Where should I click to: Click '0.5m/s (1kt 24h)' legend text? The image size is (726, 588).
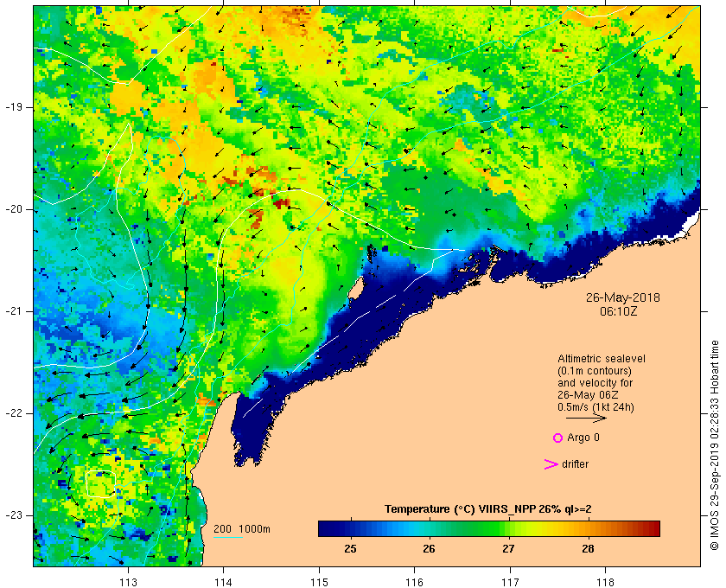point(595,407)
